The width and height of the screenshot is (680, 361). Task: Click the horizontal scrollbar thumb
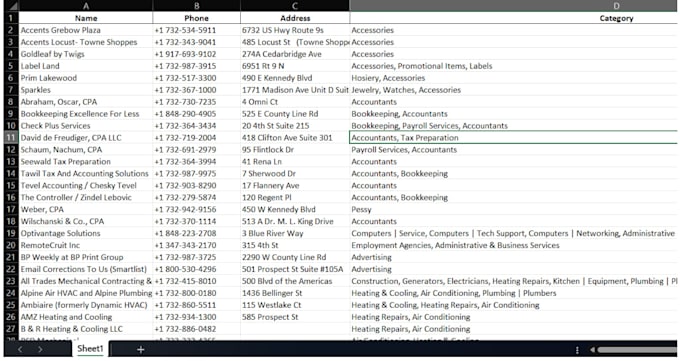637,350
